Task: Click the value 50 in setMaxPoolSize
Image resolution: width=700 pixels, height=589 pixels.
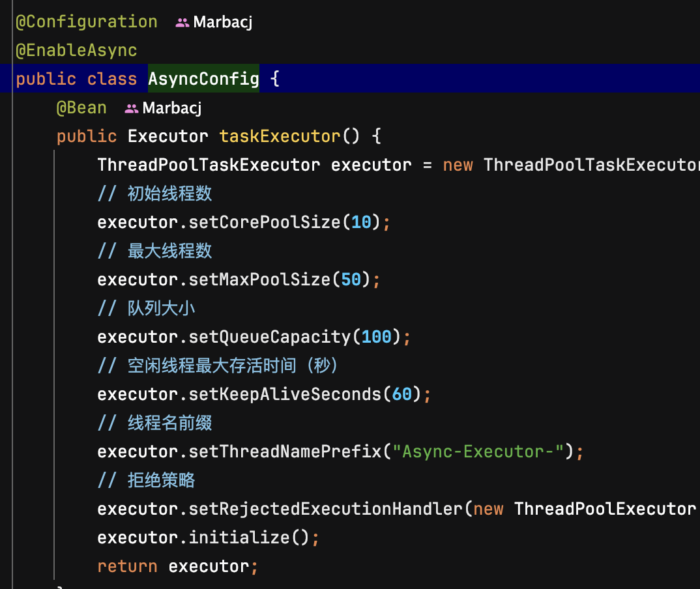Action: (x=351, y=280)
